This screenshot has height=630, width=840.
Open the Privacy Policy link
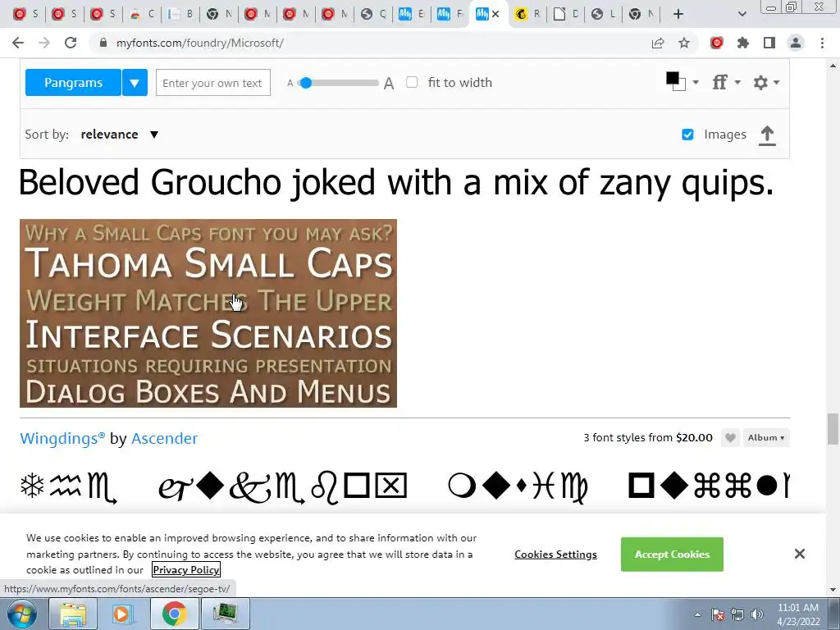(x=186, y=569)
